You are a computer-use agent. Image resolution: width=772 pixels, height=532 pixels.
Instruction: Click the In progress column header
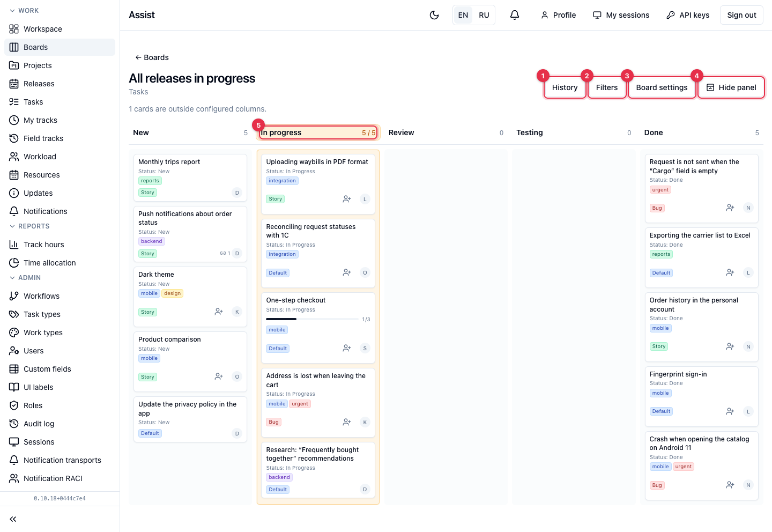(318, 132)
